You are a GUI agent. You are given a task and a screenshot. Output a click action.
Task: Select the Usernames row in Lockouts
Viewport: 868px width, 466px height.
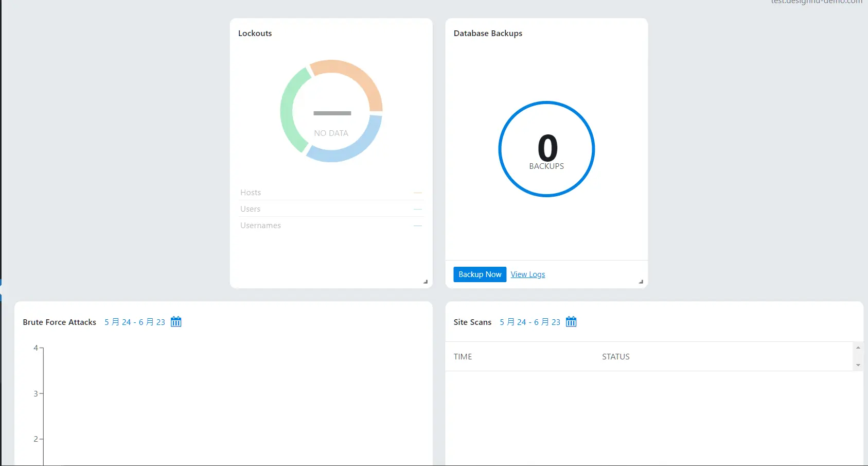pos(331,226)
